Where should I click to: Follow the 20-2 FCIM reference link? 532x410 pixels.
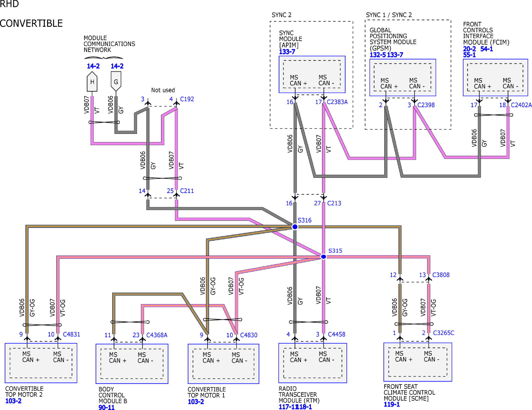[x=469, y=49]
